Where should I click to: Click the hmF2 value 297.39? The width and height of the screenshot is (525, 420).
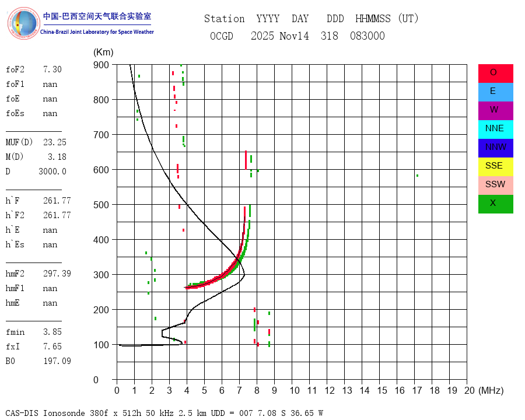57,274
